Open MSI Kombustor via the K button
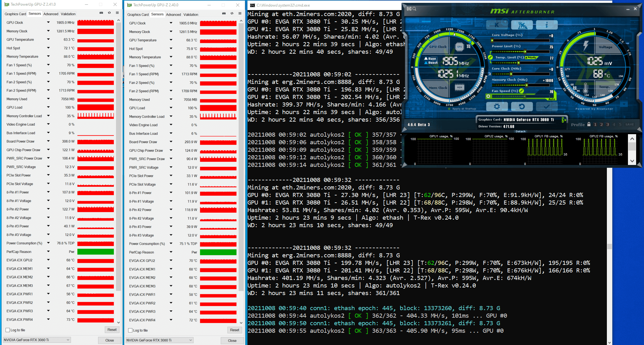This screenshot has height=345, width=644. [x=497, y=25]
